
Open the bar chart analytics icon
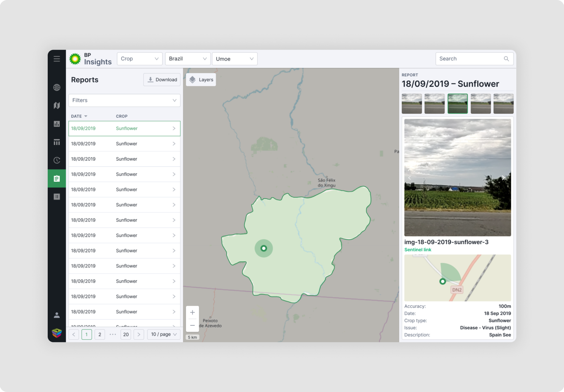(57, 124)
